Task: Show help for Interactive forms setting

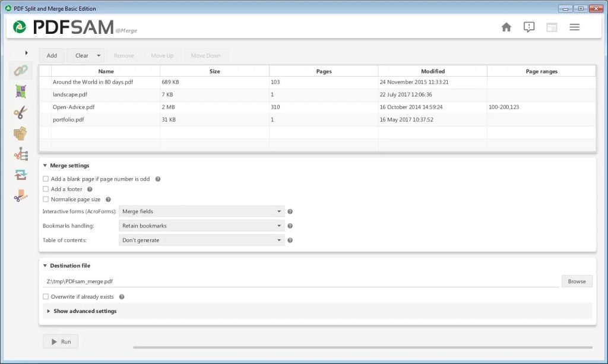Action: tap(290, 211)
